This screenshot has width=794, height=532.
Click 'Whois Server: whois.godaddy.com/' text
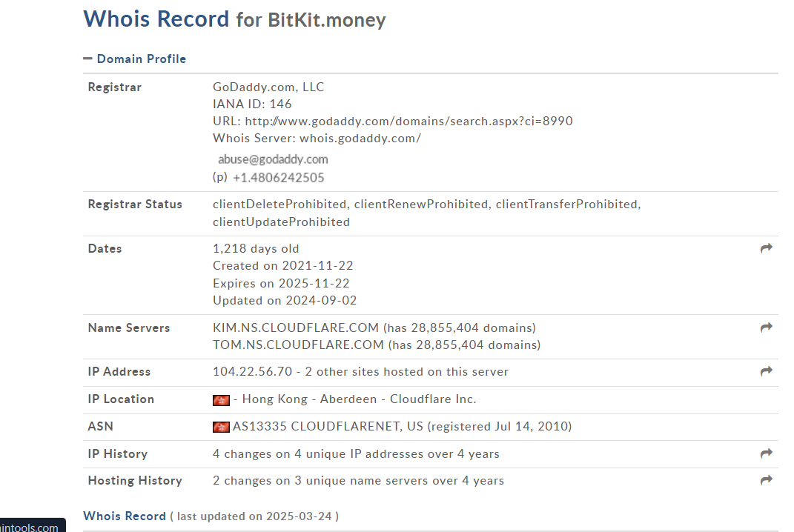pos(317,139)
